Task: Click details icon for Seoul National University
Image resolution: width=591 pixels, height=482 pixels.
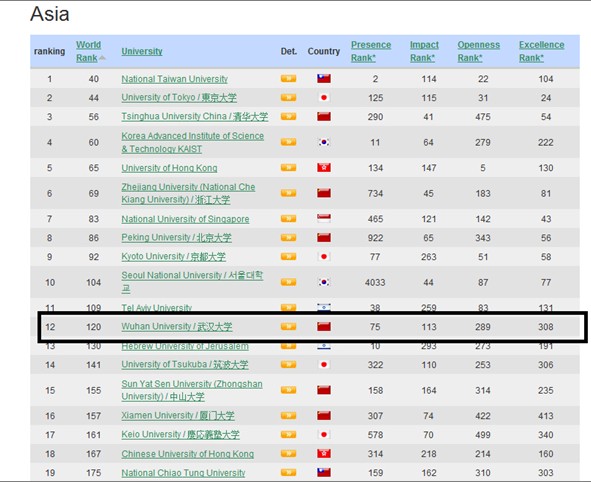Action: click(288, 282)
